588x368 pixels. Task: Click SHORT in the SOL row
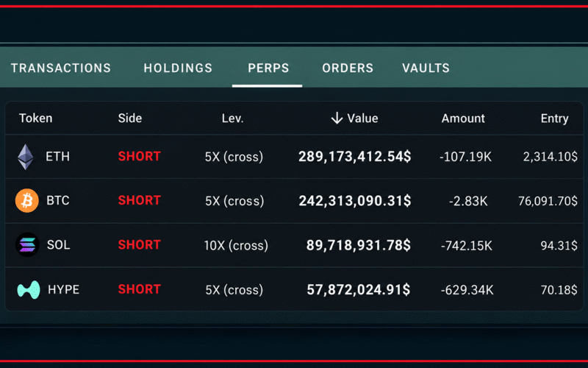point(140,244)
